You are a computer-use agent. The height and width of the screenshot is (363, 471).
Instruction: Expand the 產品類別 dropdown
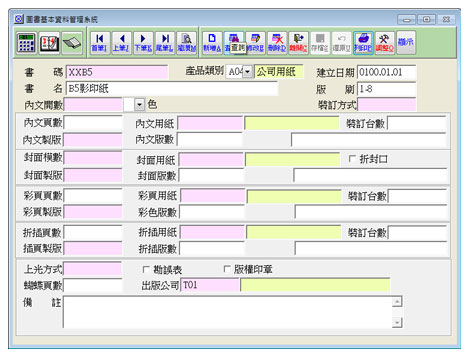(x=247, y=72)
